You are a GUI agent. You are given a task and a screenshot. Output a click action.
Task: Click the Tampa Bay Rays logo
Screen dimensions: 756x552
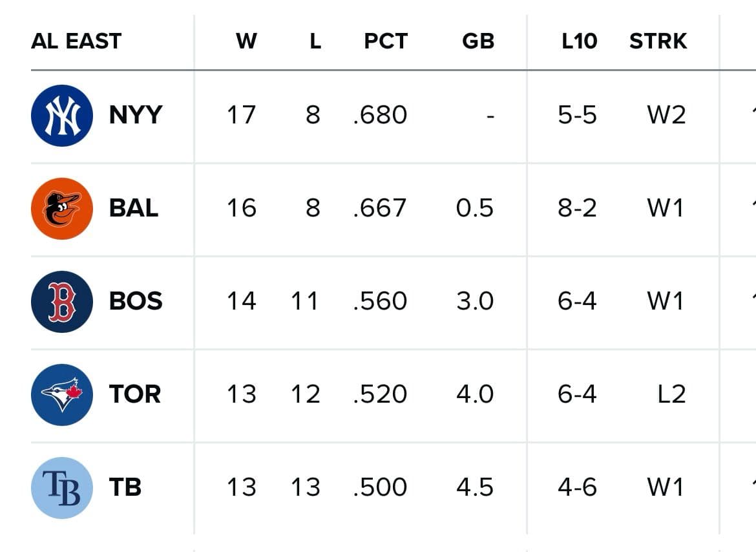click(62, 488)
